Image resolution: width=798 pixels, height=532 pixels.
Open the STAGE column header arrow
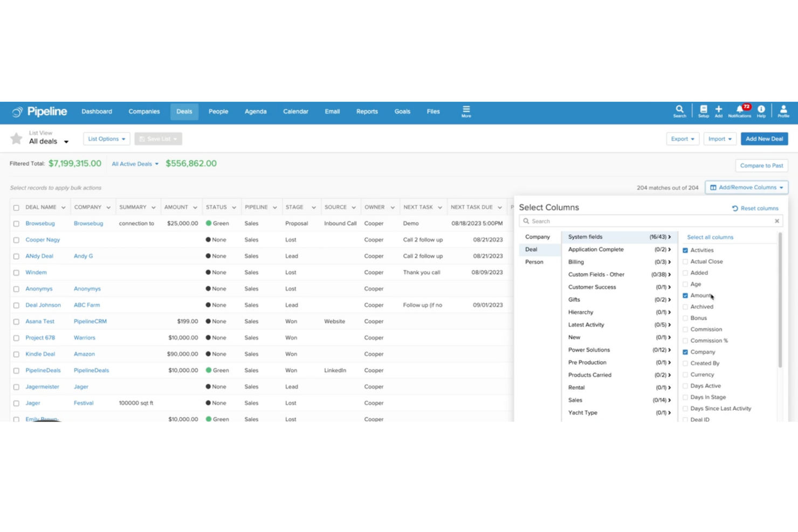pyautogui.click(x=313, y=208)
